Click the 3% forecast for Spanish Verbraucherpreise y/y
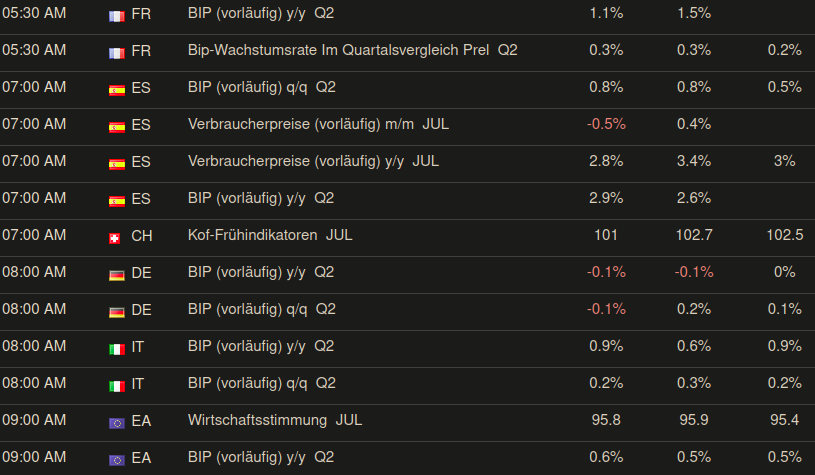The image size is (815, 475). (x=784, y=161)
